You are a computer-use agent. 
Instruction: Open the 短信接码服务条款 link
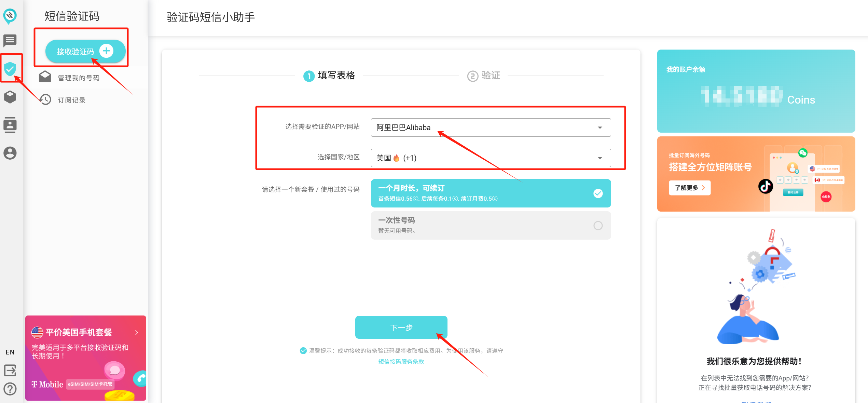pyautogui.click(x=401, y=362)
